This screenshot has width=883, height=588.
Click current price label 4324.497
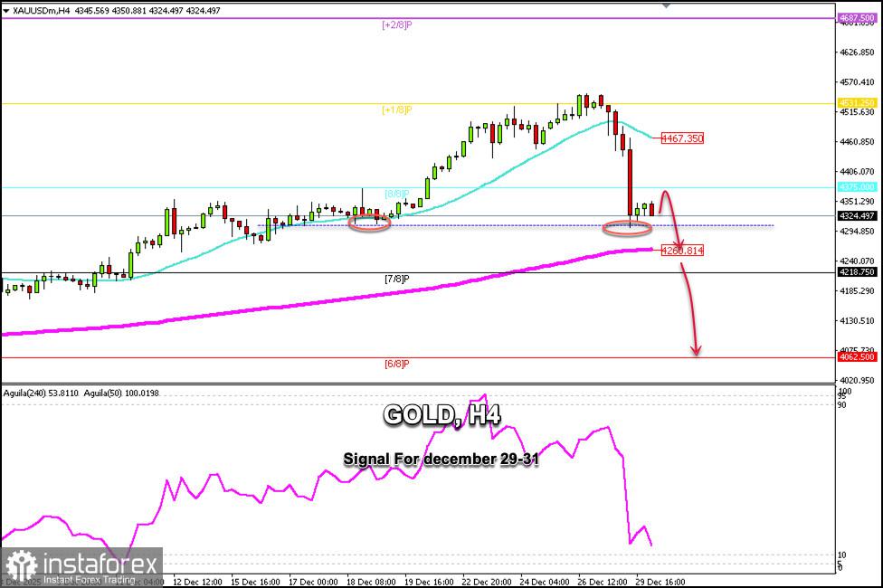[x=857, y=215]
